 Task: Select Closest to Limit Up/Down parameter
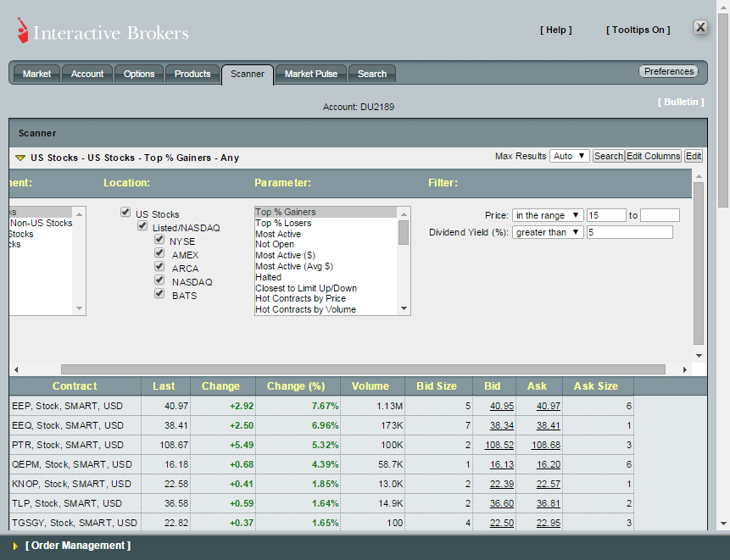pos(326,288)
